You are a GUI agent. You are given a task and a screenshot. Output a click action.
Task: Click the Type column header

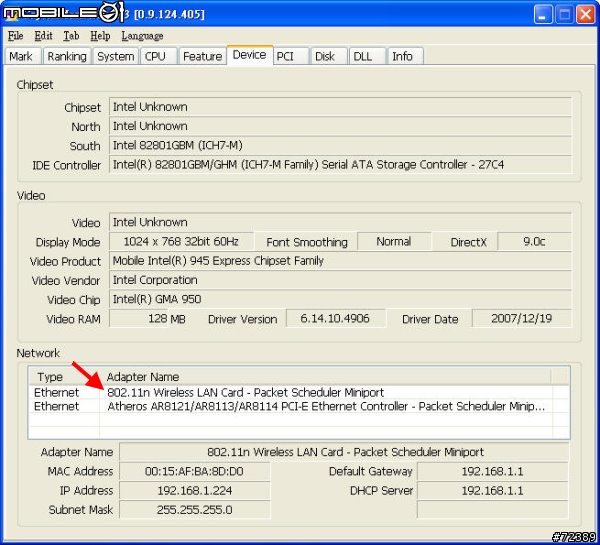(64, 377)
